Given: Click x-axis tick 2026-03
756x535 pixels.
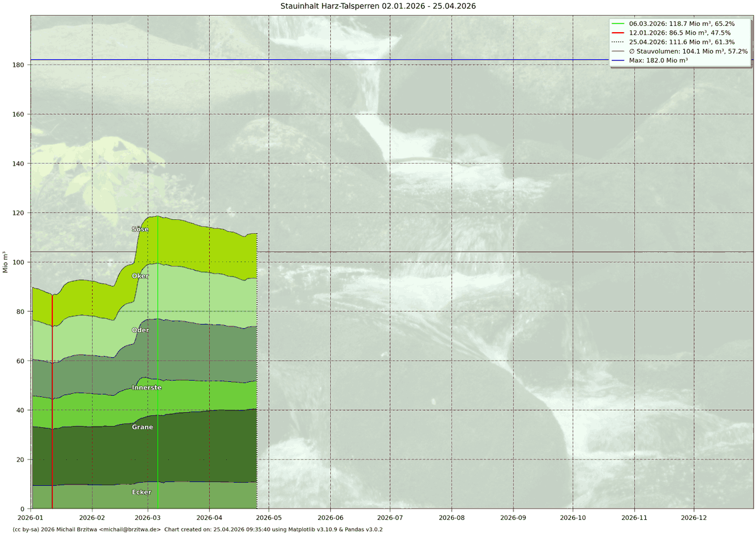Looking at the screenshot, I should pyautogui.click(x=148, y=517).
